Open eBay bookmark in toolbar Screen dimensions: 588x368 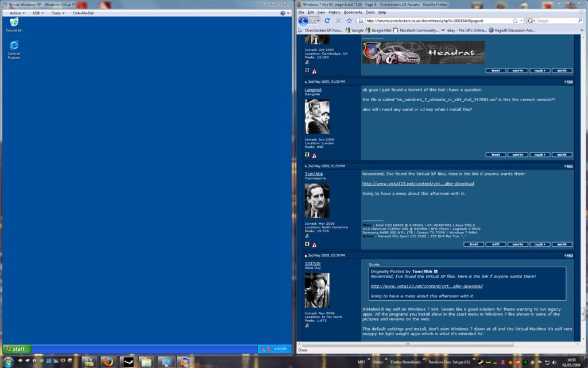tap(463, 30)
